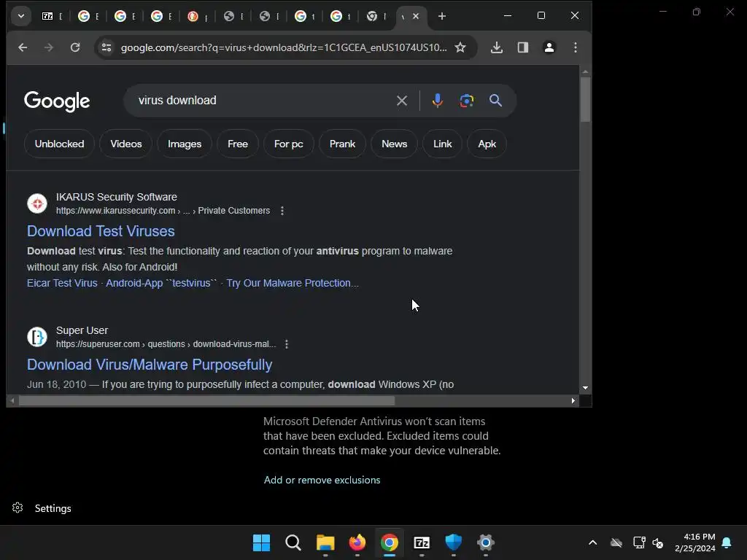Image resolution: width=747 pixels, height=560 pixels.
Task: Open the Windows Start menu
Action: (261, 542)
